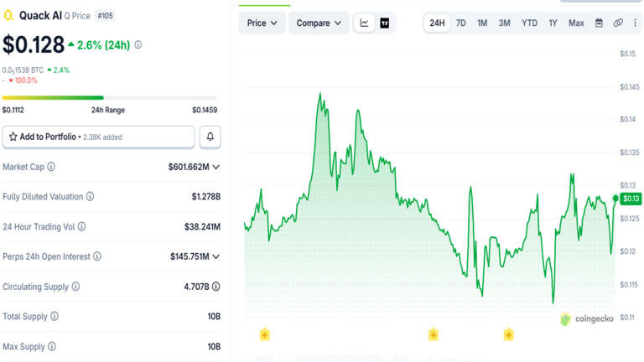This screenshot has width=644, height=362.
Task: Open the Circulating Supply label info icon
Action: pos(75,287)
